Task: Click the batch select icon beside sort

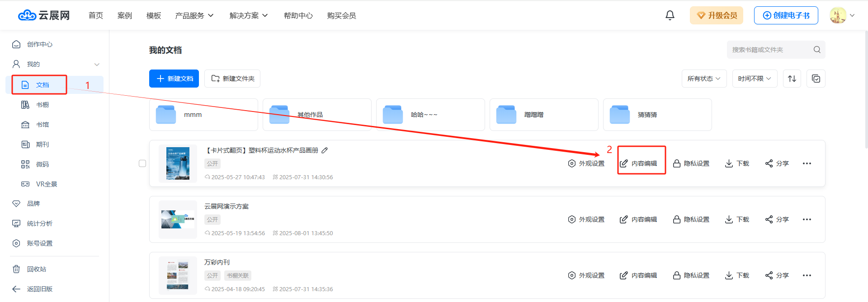Action: pos(816,79)
